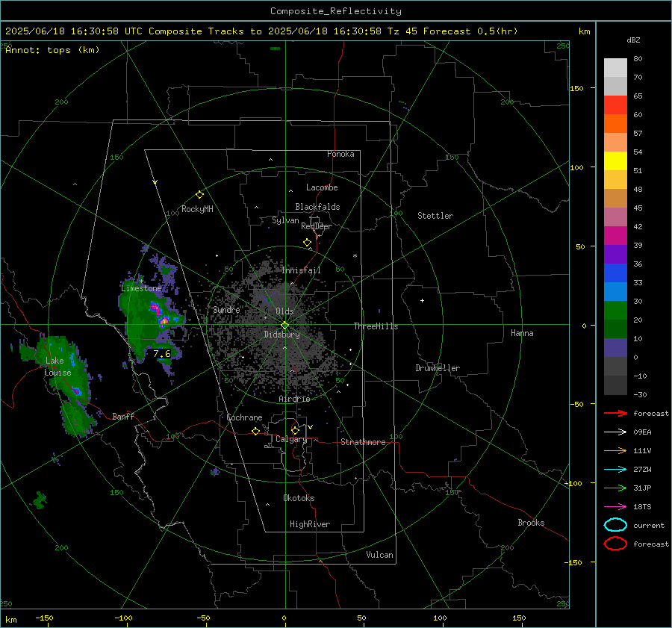Select the pink 42-45 dBZ swatch
The height and width of the screenshot is (628, 672).
point(615,217)
